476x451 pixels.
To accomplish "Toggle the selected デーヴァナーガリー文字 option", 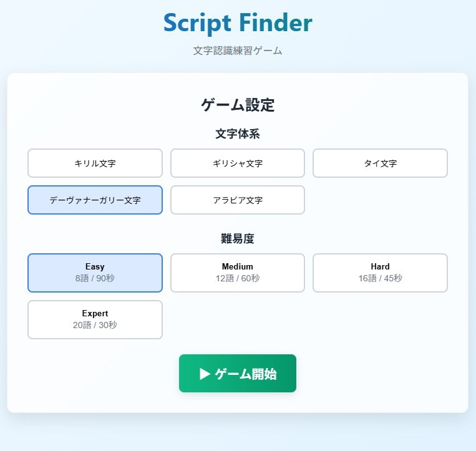I will click(95, 200).
